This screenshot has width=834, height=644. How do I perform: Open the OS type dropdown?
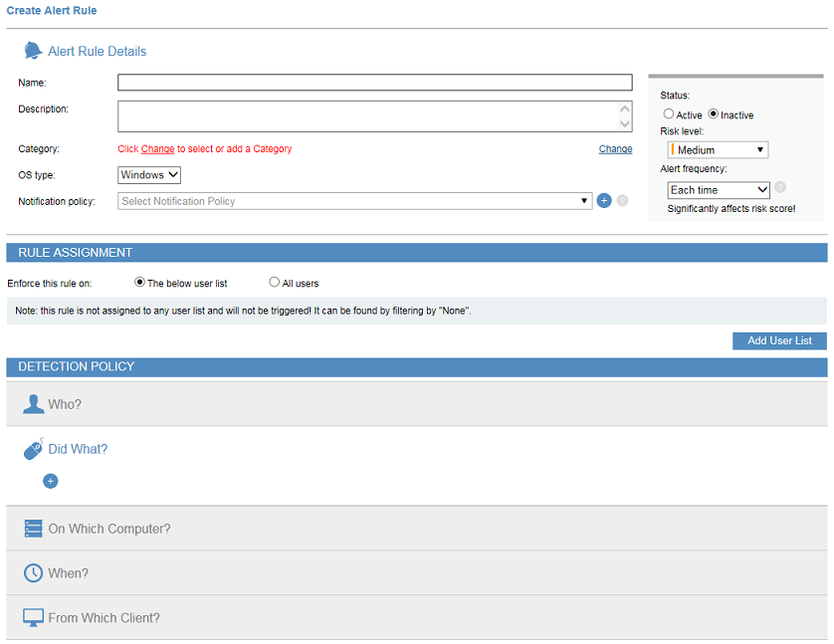point(149,175)
